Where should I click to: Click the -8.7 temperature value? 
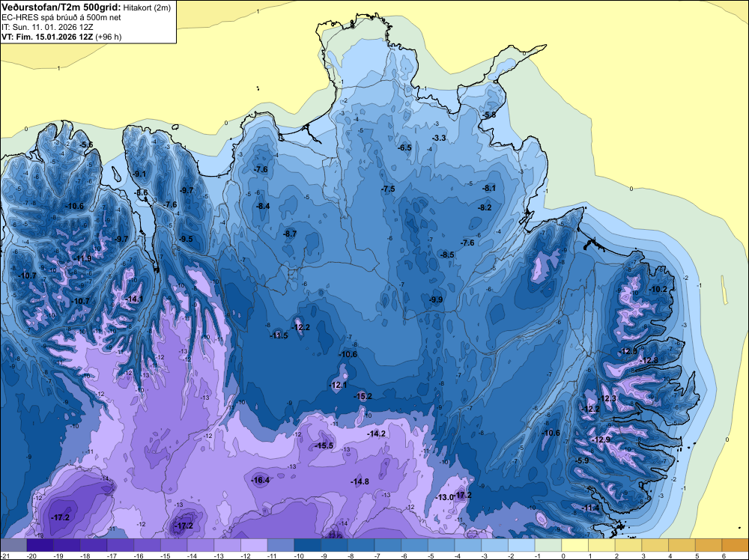pyautogui.click(x=289, y=234)
